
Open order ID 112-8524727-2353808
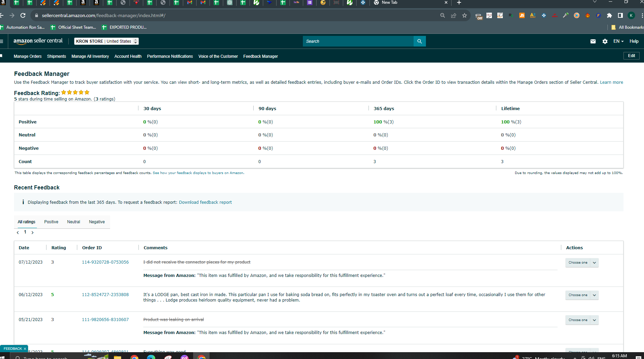pos(105,295)
